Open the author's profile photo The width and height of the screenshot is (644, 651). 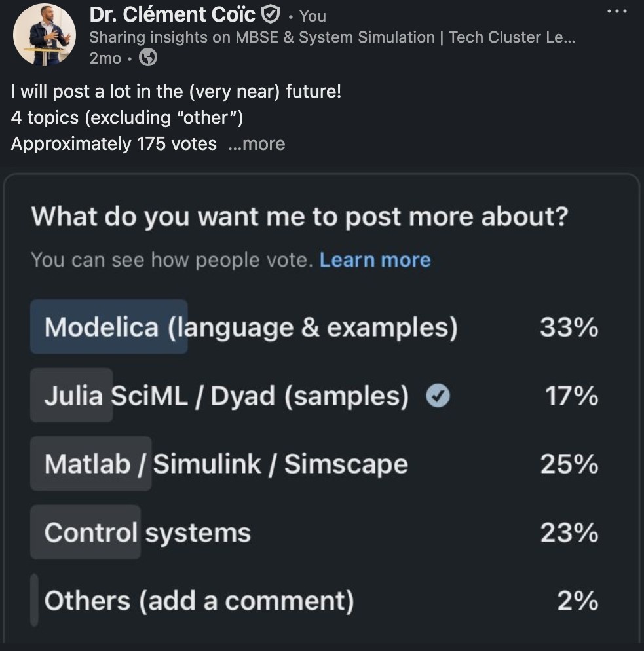[x=45, y=34]
